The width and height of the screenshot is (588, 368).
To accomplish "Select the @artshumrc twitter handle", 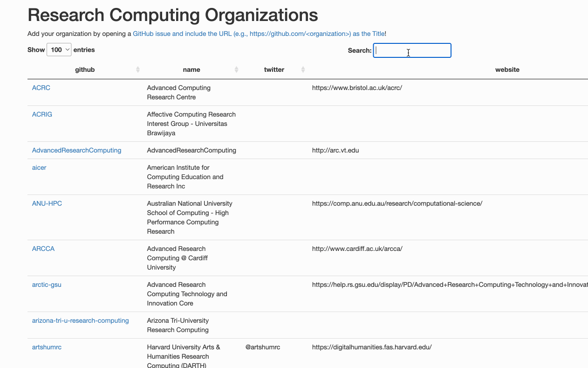I will click(263, 347).
